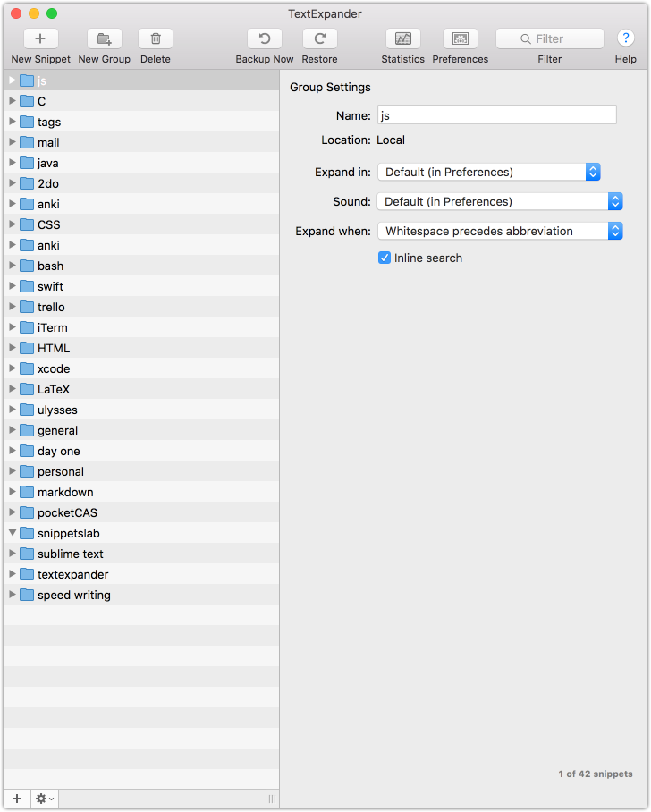Image resolution: width=651 pixels, height=812 pixels.
Task: Select the speed writing group
Action: tap(141, 595)
